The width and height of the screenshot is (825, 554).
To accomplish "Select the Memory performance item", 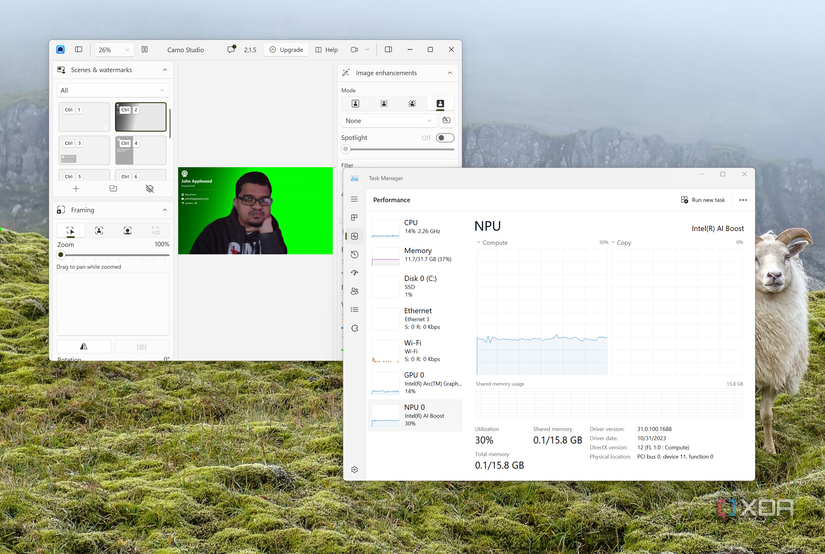I will [x=415, y=255].
